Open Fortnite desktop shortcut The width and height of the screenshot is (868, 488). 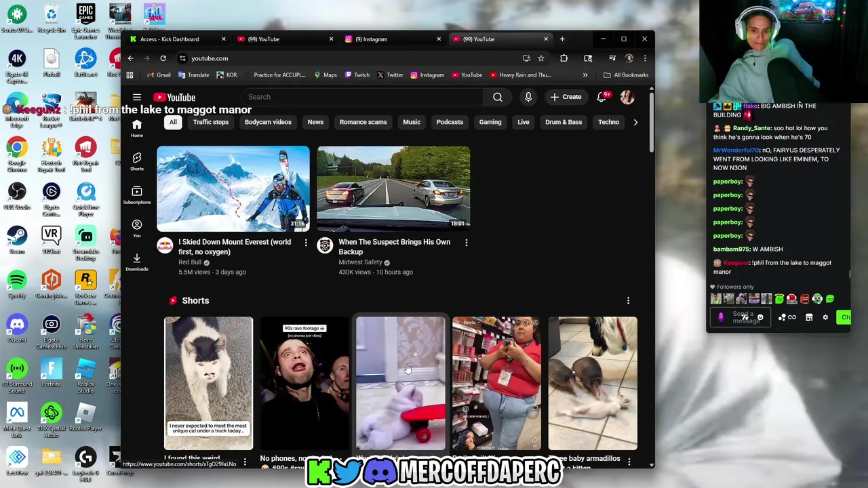[52, 372]
